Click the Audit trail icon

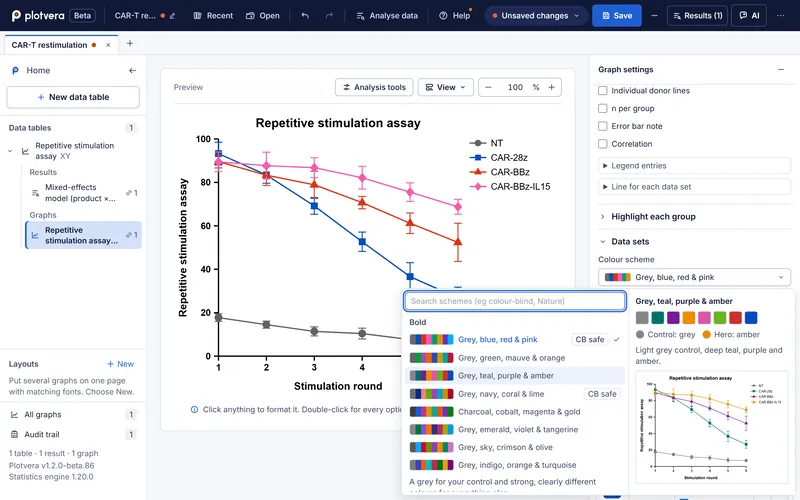14,435
